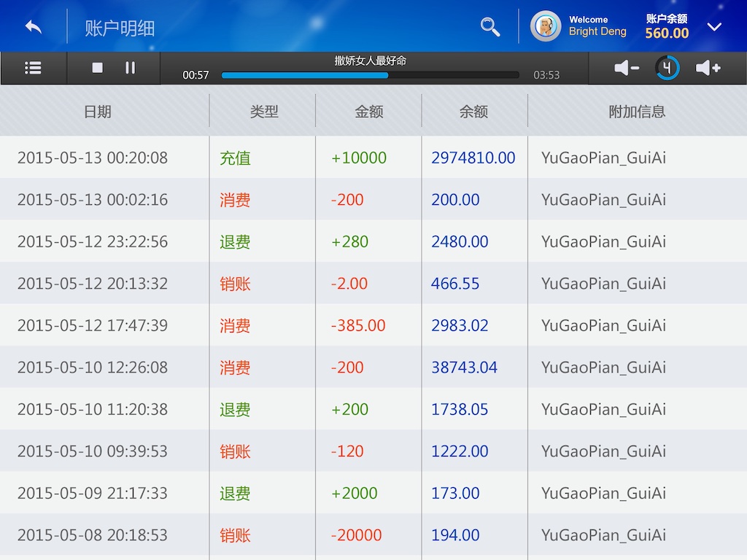Select date 2015-05-08 20:18:53
Image resolution: width=747 pixels, height=560 pixels.
click(93, 534)
